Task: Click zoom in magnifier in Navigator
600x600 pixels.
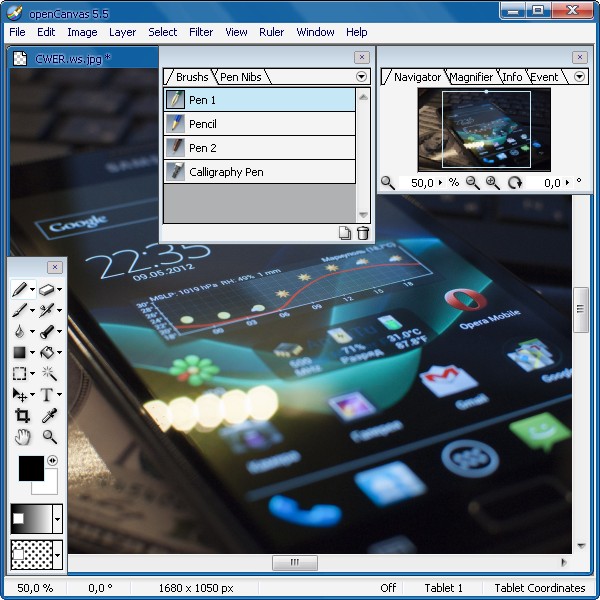Action: click(x=492, y=183)
